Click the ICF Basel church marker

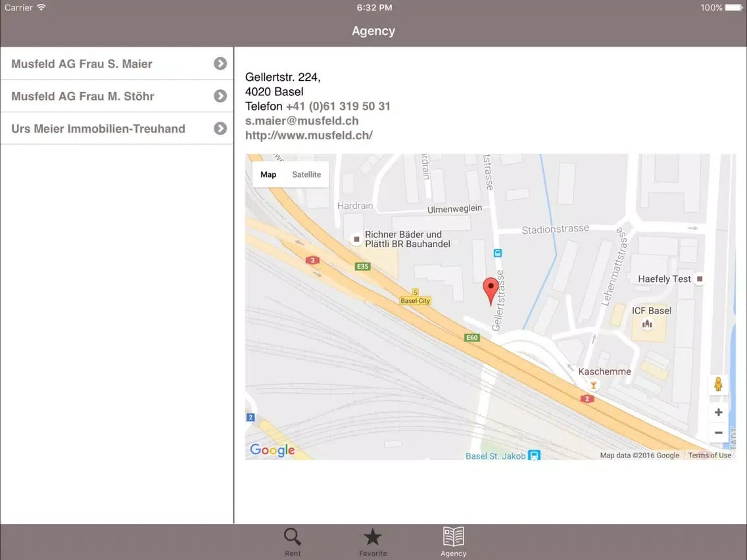647,324
